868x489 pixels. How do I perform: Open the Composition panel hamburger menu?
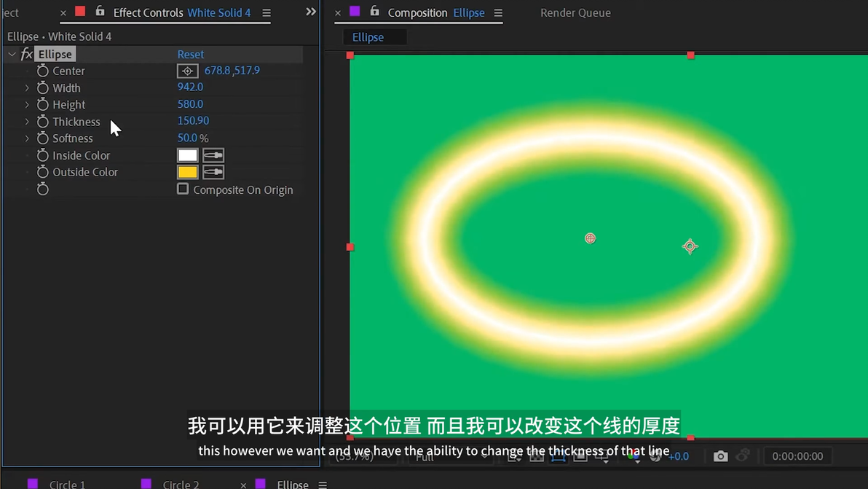pyautogui.click(x=498, y=12)
